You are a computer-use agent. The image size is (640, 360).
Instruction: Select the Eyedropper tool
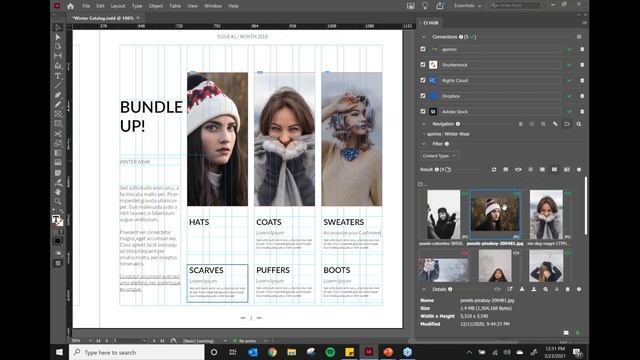point(58,182)
